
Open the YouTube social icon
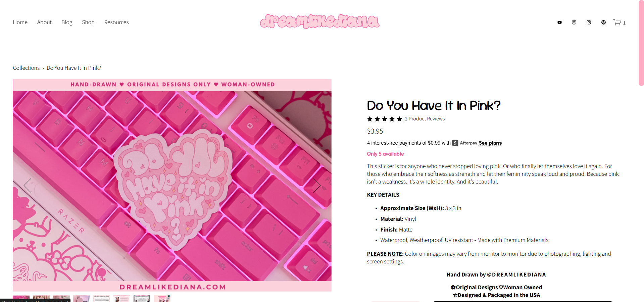[559, 22]
